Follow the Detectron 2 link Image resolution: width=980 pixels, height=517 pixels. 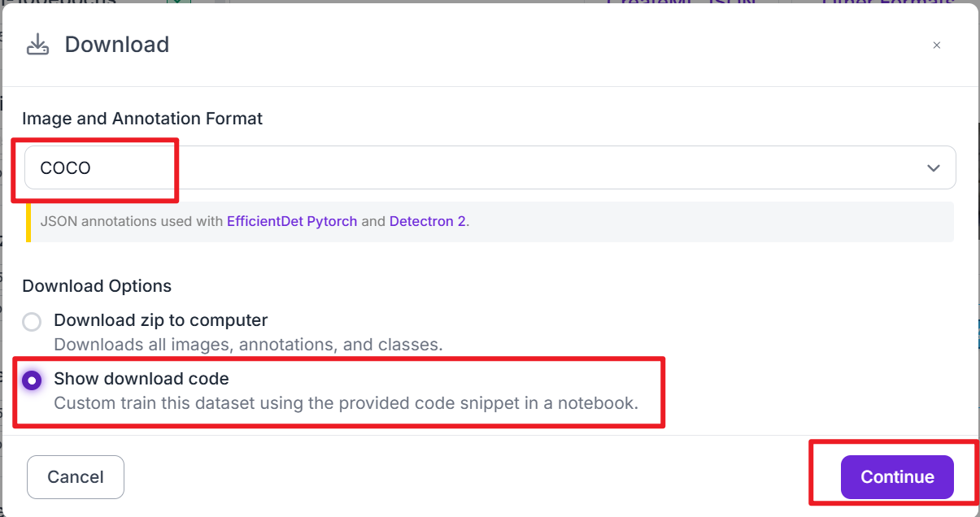click(x=427, y=221)
